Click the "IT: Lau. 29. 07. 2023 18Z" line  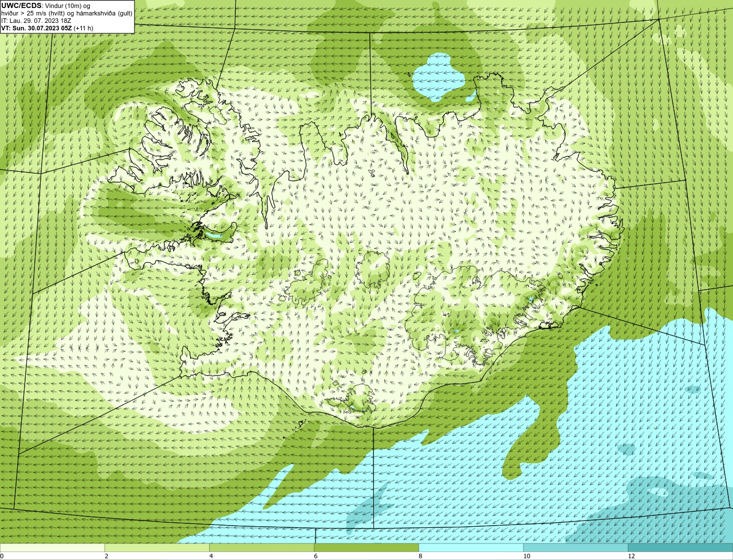click(x=36, y=20)
